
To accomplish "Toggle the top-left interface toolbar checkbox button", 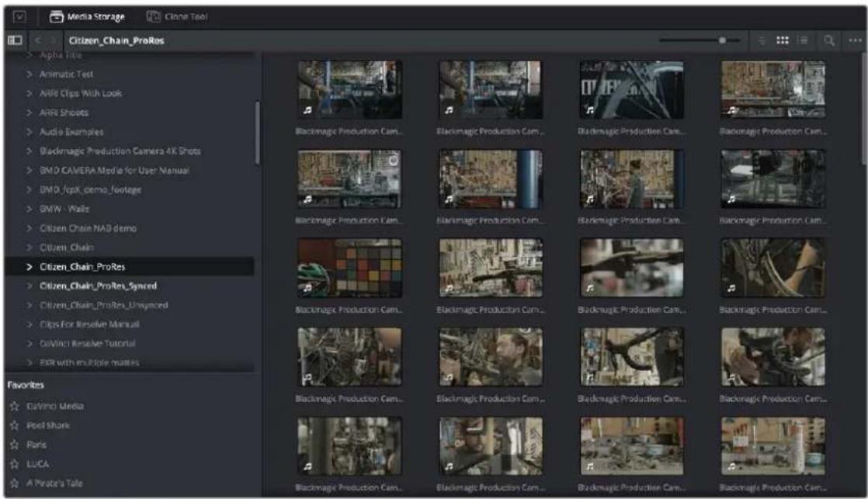I will point(19,16).
